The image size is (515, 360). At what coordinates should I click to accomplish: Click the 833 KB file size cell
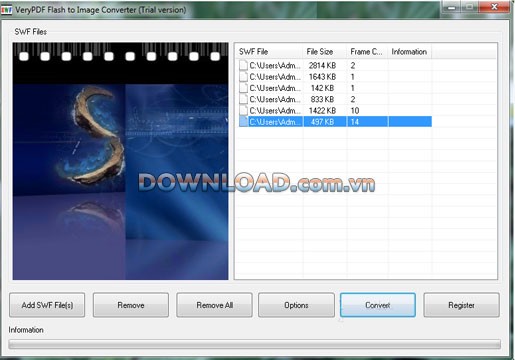tap(322, 99)
